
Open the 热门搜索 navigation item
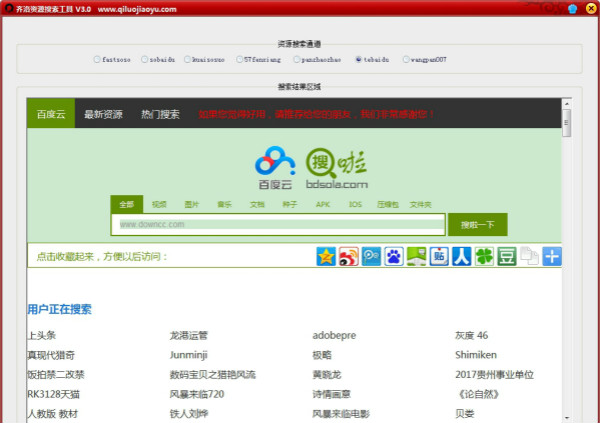(x=160, y=114)
